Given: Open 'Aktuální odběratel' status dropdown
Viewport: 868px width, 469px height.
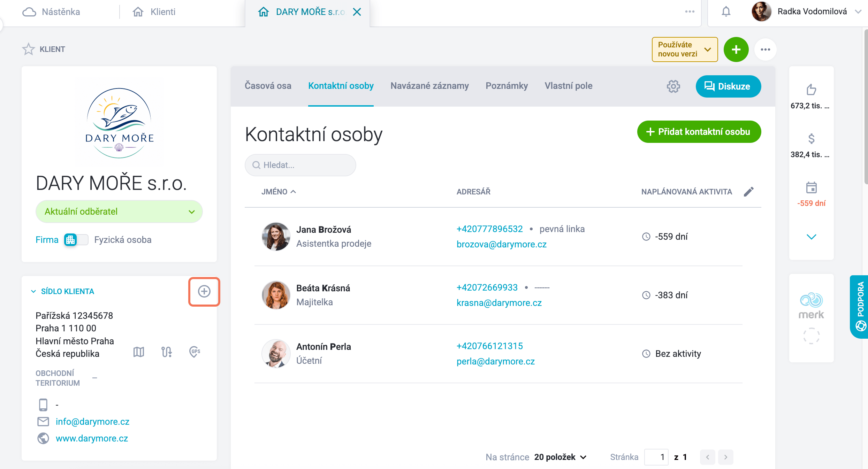Looking at the screenshot, I should pyautogui.click(x=119, y=212).
